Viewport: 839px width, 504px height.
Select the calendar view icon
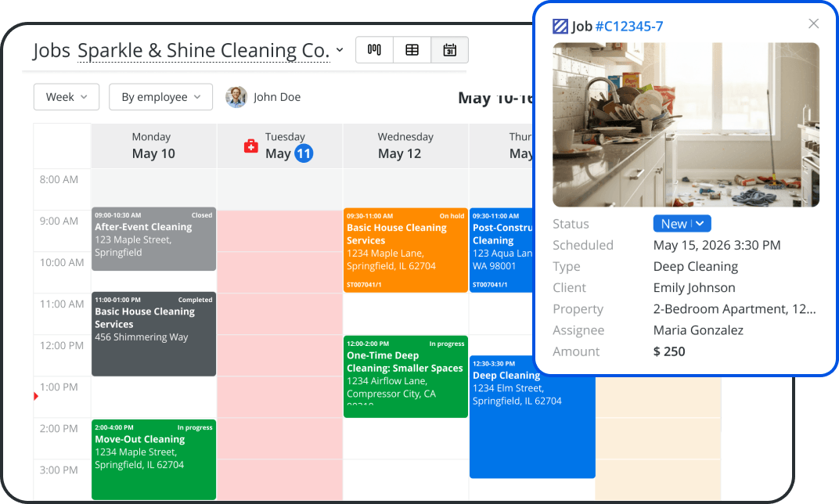tap(450, 50)
